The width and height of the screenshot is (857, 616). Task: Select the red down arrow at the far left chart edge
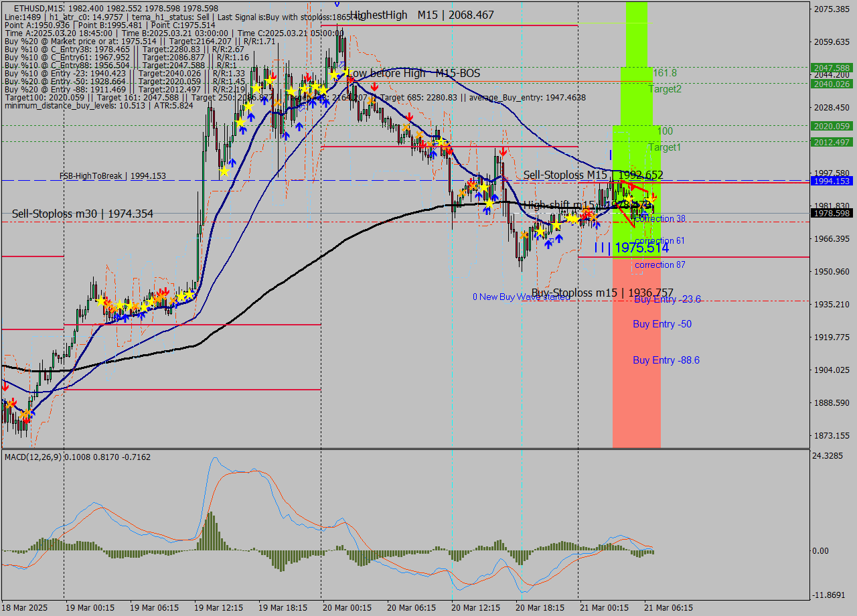click(5, 387)
